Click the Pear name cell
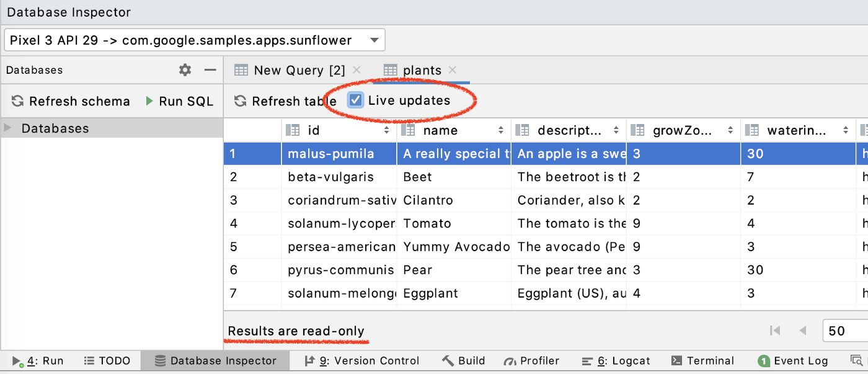The image size is (868, 374). tap(454, 270)
